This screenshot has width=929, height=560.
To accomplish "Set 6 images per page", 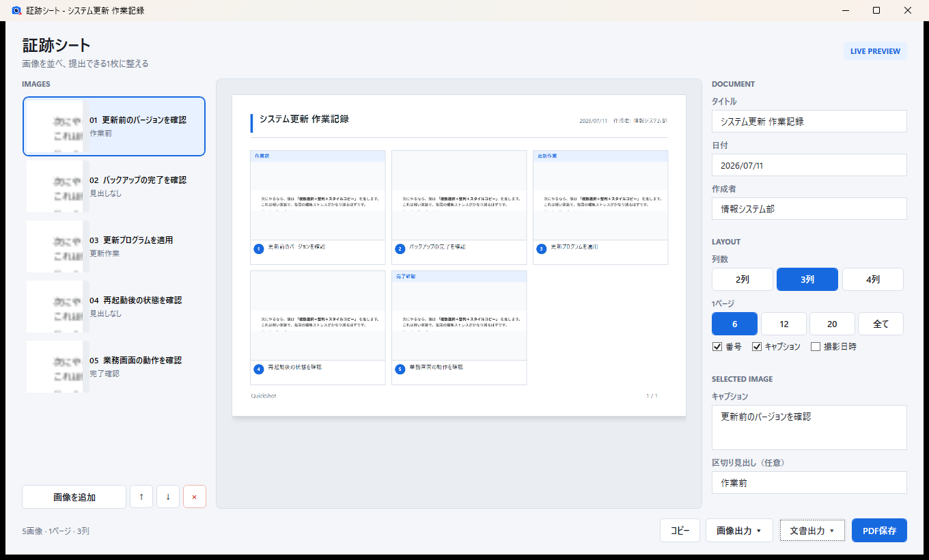I will (734, 324).
